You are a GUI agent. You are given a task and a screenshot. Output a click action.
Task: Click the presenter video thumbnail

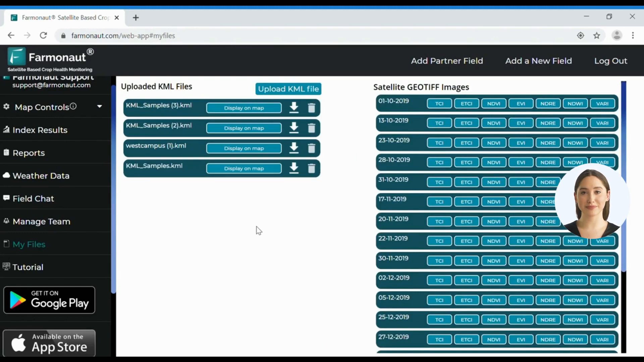592,200
